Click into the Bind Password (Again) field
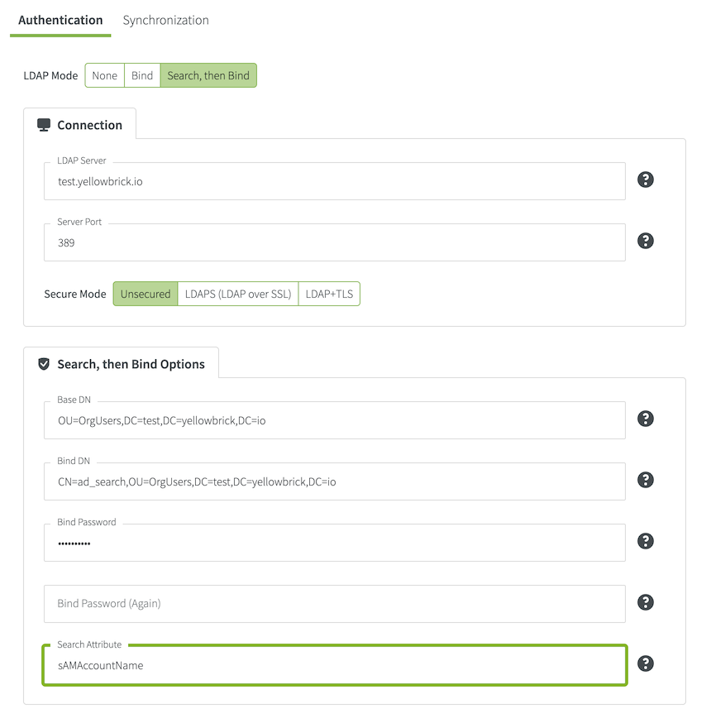The image size is (706, 728). point(334,604)
